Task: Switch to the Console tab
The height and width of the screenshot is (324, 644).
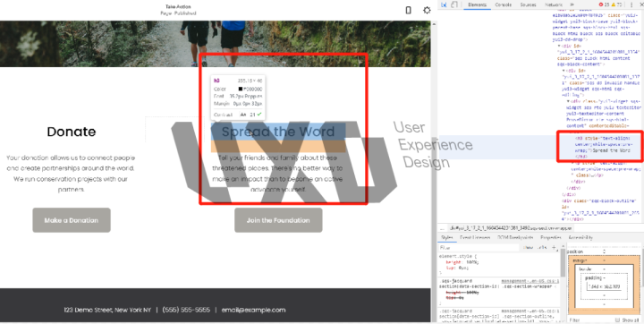Action: pyautogui.click(x=503, y=4)
